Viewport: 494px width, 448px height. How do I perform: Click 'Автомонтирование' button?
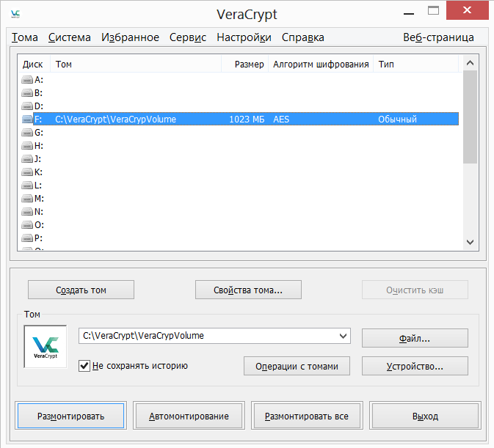click(189, 416)
